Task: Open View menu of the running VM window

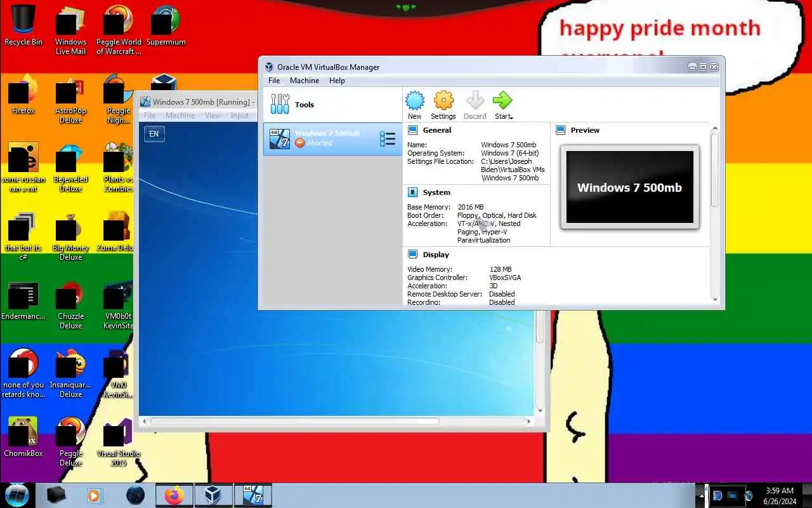Action: click(213, 116)
